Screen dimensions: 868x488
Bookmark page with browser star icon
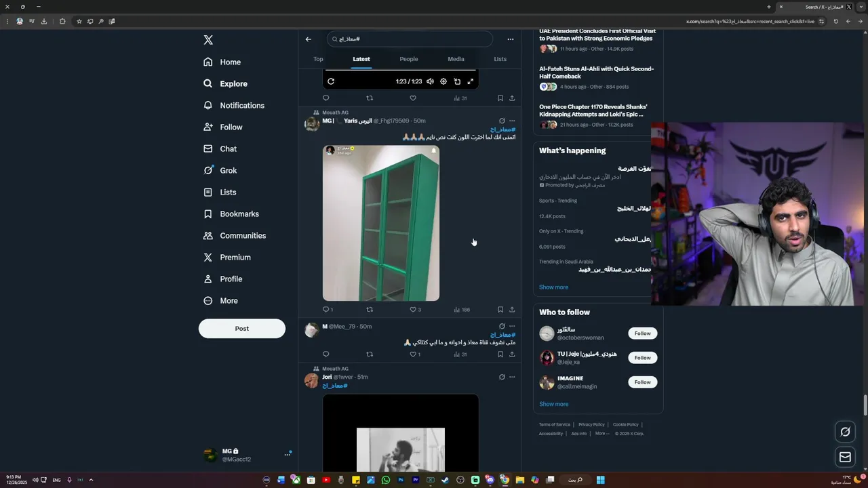click(x=79, y=22)
